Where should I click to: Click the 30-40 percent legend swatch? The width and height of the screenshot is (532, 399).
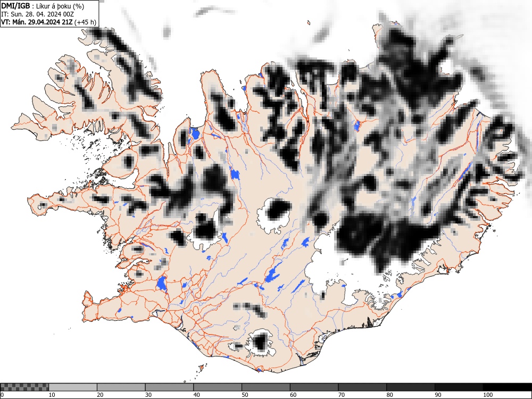169,387
